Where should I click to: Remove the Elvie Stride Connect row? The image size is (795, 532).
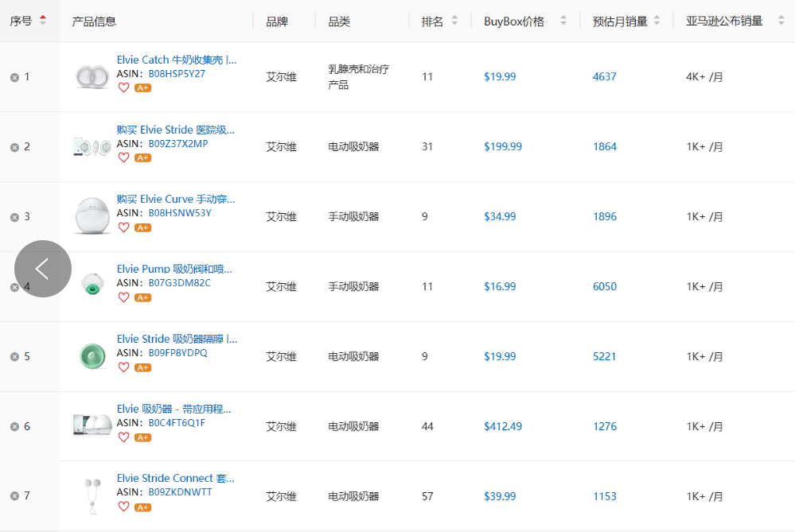click(x=13, y=496)
